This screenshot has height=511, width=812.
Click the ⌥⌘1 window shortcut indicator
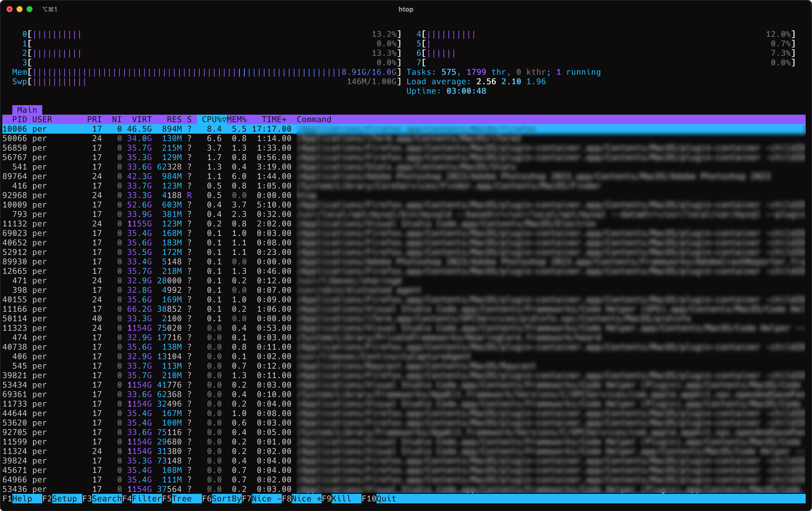pyautogui.click(x=49, y=9)
